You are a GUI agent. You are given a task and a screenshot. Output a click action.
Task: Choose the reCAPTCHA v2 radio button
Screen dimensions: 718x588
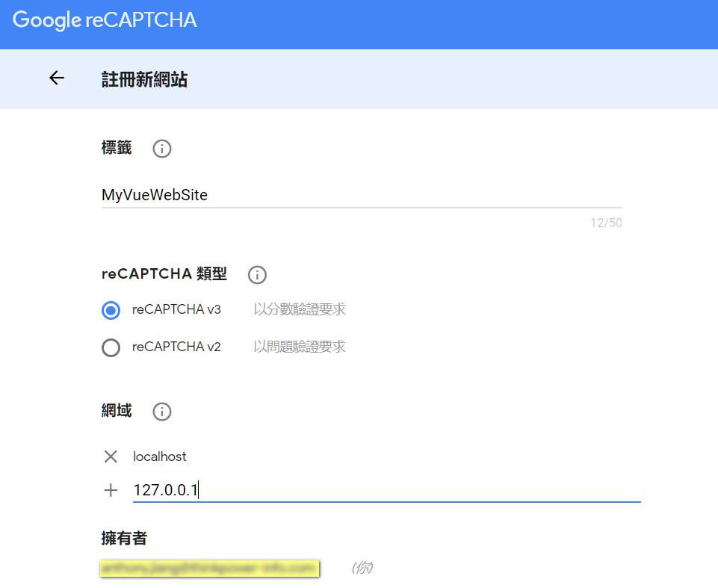click(111, 347)
